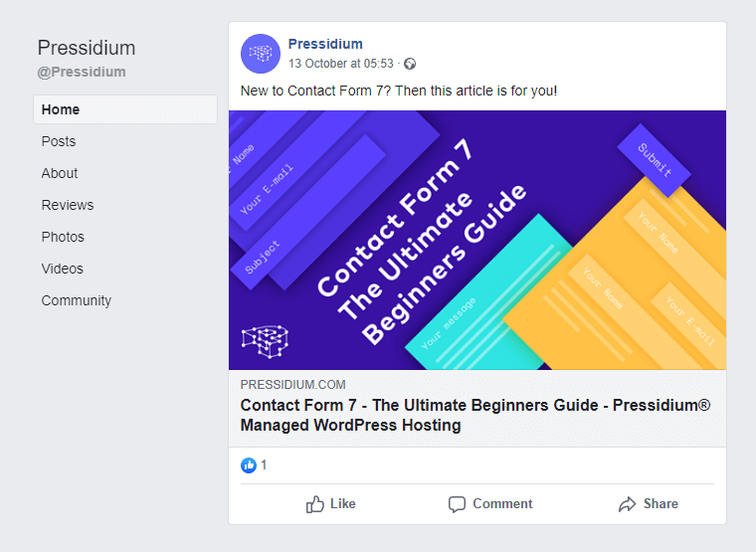Open the post timestamp 13 October link
The height and width of the screenshot is (552, 756).
[x=341, y=64]
